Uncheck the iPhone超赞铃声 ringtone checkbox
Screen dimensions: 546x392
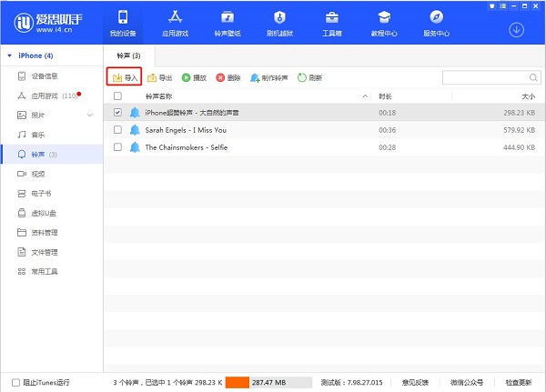tap(117, 113)
